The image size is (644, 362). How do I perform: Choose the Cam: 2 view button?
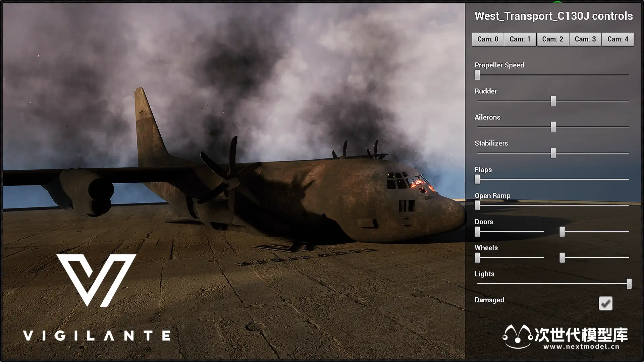pos(552,39)
